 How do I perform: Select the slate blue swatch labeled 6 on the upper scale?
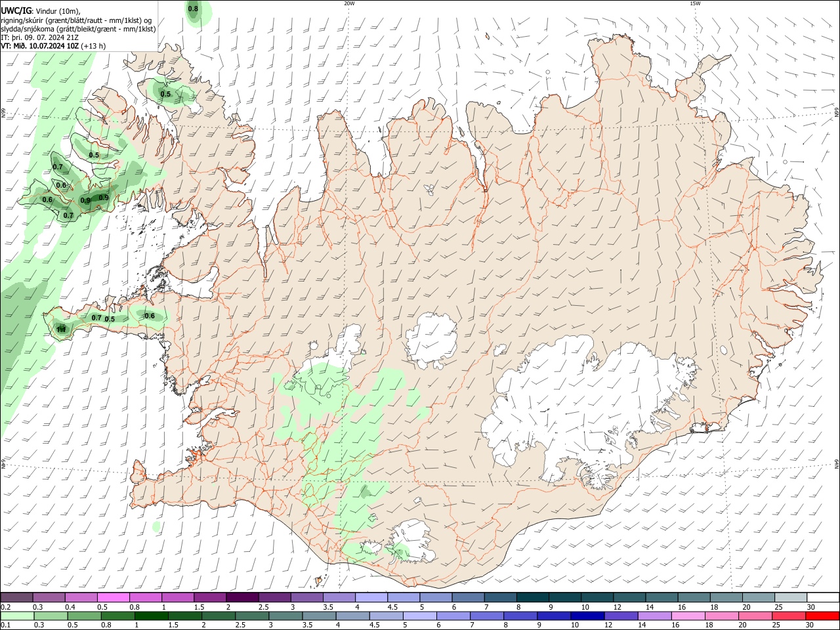coord(468,597)
